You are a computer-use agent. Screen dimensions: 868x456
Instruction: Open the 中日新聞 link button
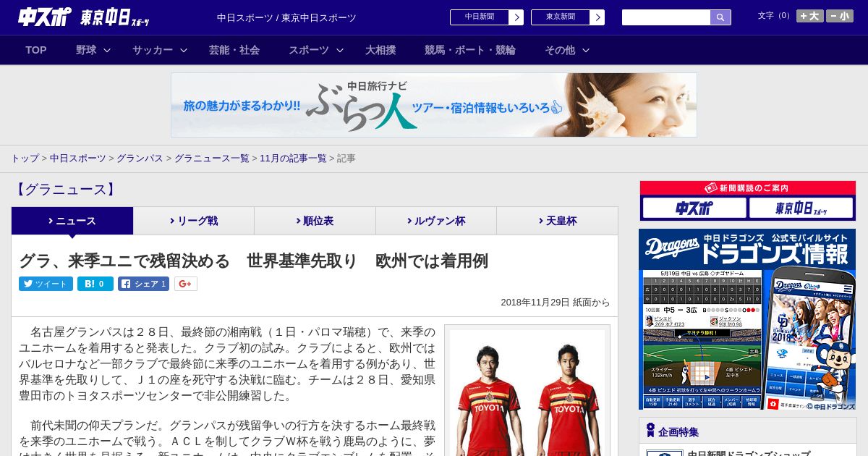click(x=480, y=17)
